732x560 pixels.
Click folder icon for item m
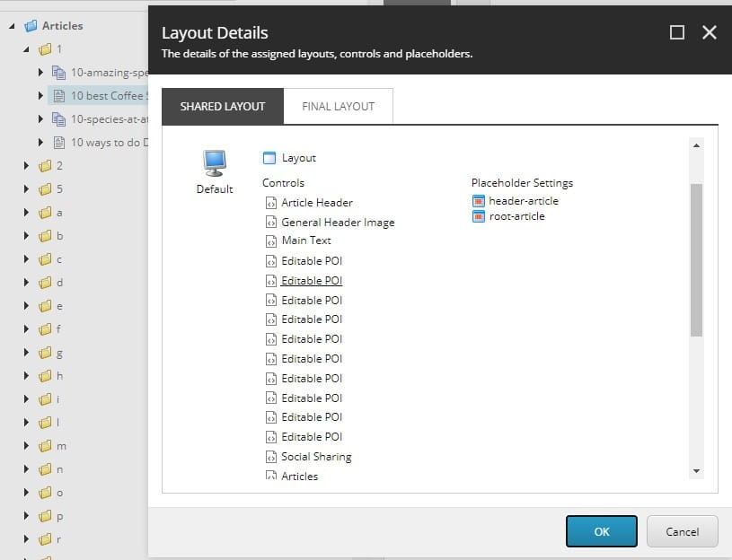pos(45,446)
